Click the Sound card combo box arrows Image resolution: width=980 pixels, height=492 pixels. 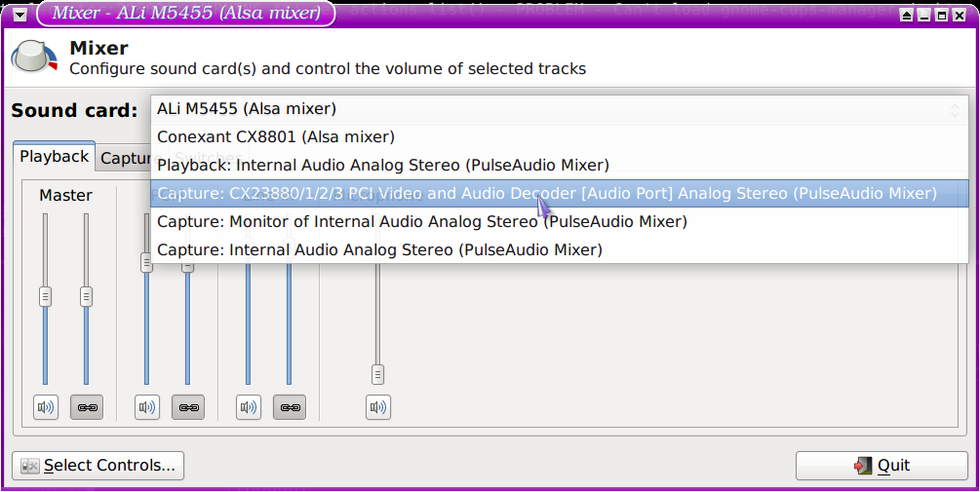tap(955, 110)
